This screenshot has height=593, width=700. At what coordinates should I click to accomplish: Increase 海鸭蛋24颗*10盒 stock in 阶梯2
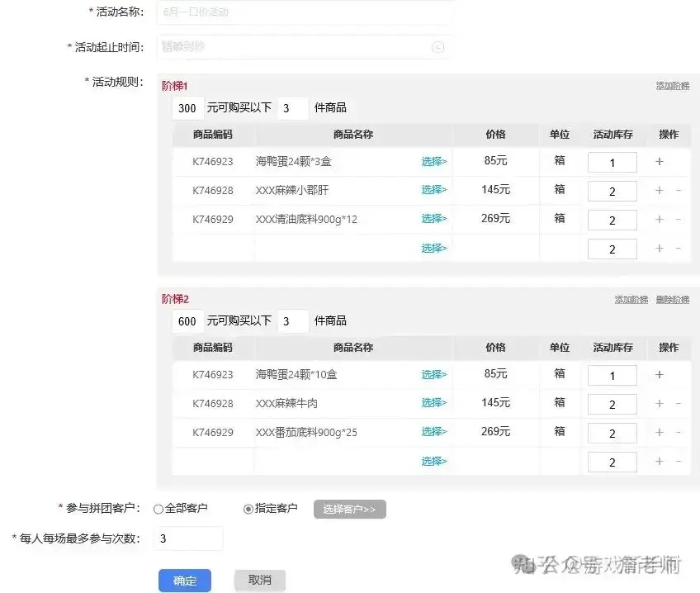pyautogui.click(x=660, y=375)
